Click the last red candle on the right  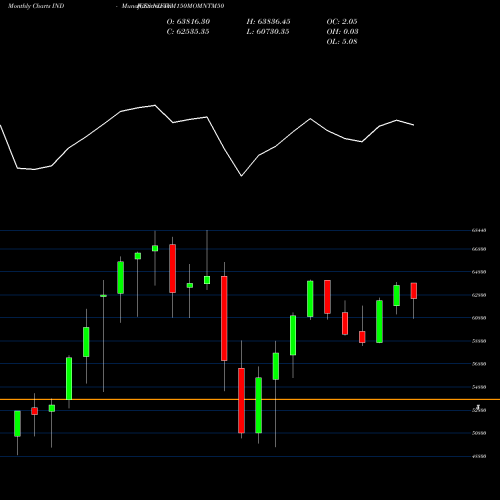click(414, 291)
